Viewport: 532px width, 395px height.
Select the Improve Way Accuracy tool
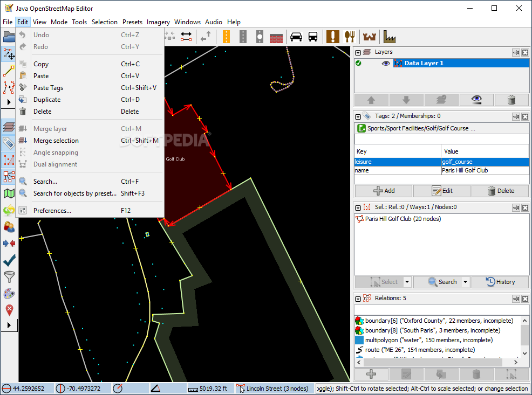pos(8,86)
